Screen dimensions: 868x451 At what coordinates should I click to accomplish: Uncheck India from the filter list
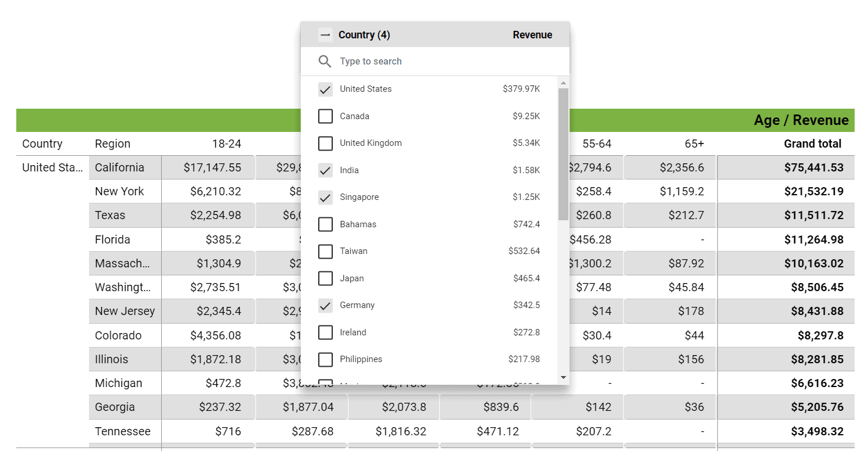point(325,170)
